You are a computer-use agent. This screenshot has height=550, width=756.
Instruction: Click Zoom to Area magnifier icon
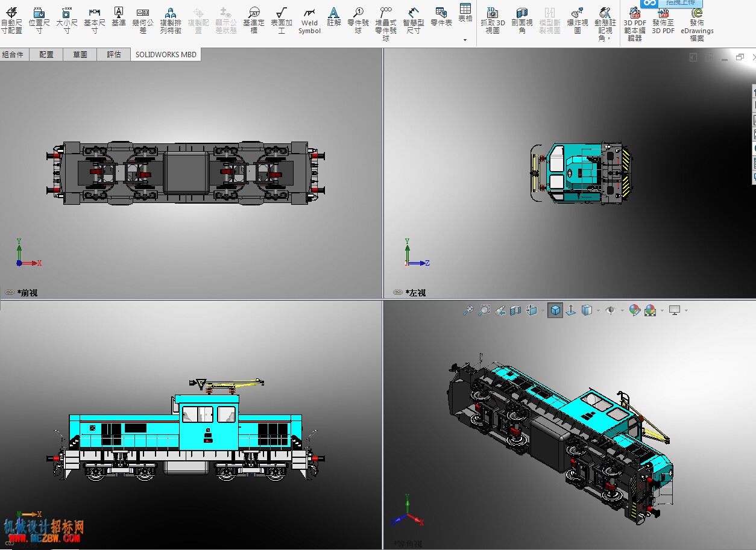point(484,310)
